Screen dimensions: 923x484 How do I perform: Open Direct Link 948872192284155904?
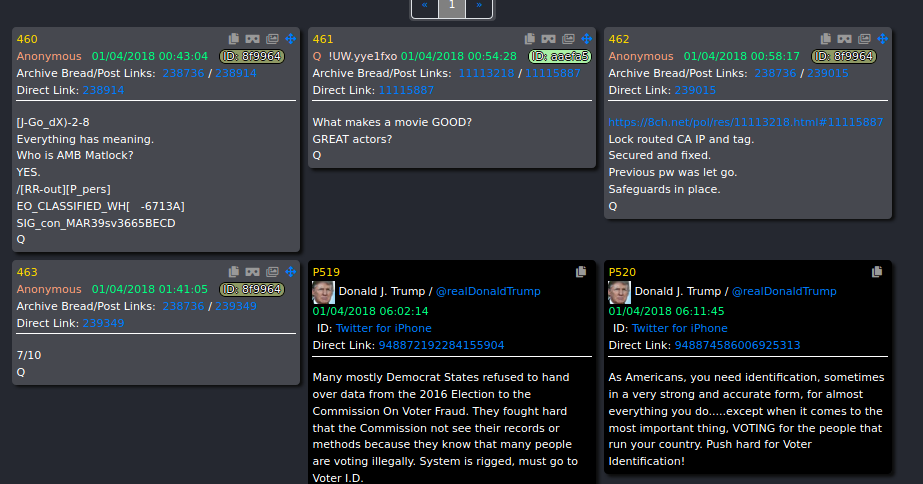point(441,345)
